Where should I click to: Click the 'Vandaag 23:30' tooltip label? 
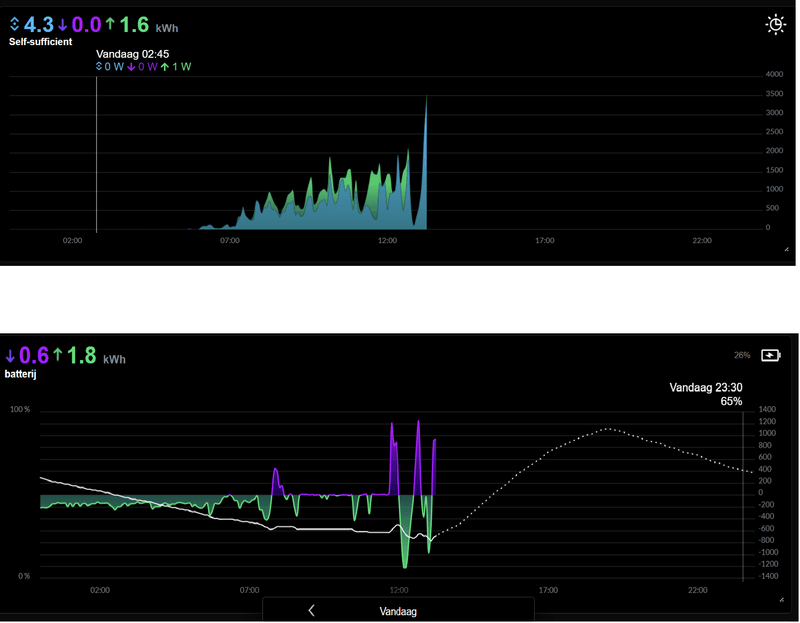(706, 388)
